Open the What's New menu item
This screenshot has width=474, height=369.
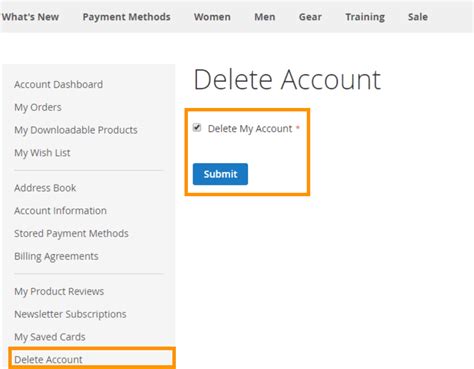pyautogui.click(x=30, y=17)
